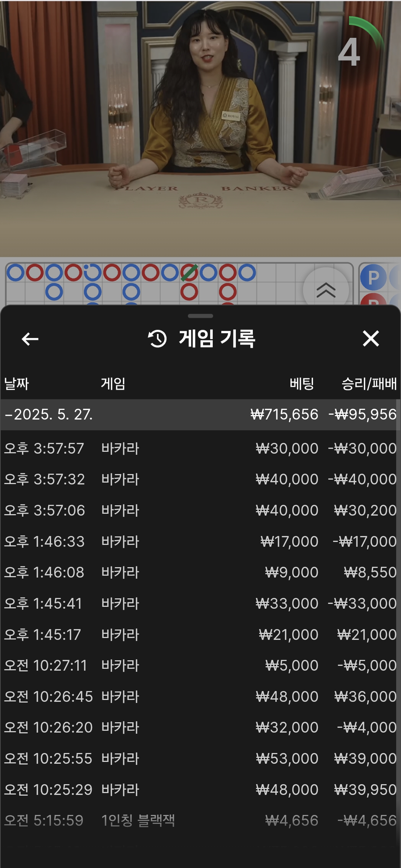This screenshot has height=868, width=401.
Task: Open the 오후 3:57:06 바카라 record
Action: [x=200, y=510]
